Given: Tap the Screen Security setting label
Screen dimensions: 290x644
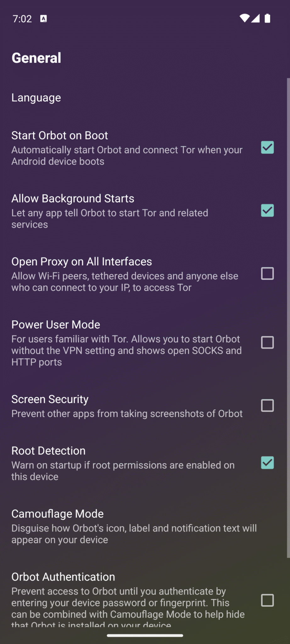Looking at the screenshot, I should (49, 399).
